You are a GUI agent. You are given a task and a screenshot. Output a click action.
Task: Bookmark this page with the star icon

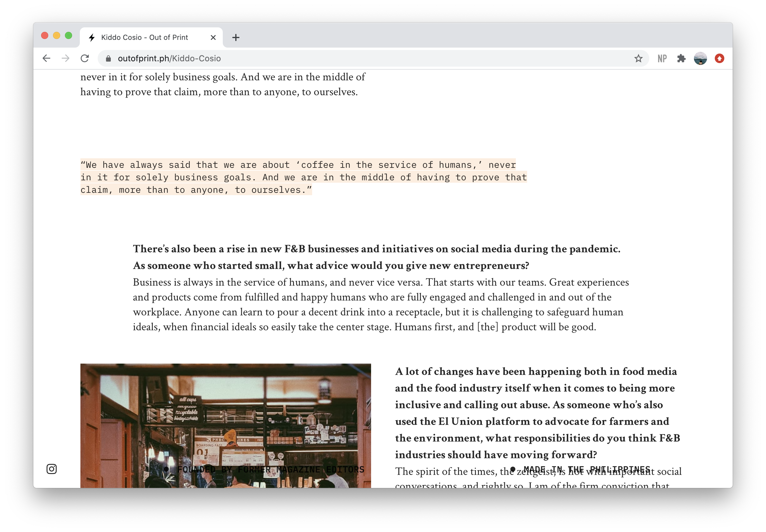638,58
